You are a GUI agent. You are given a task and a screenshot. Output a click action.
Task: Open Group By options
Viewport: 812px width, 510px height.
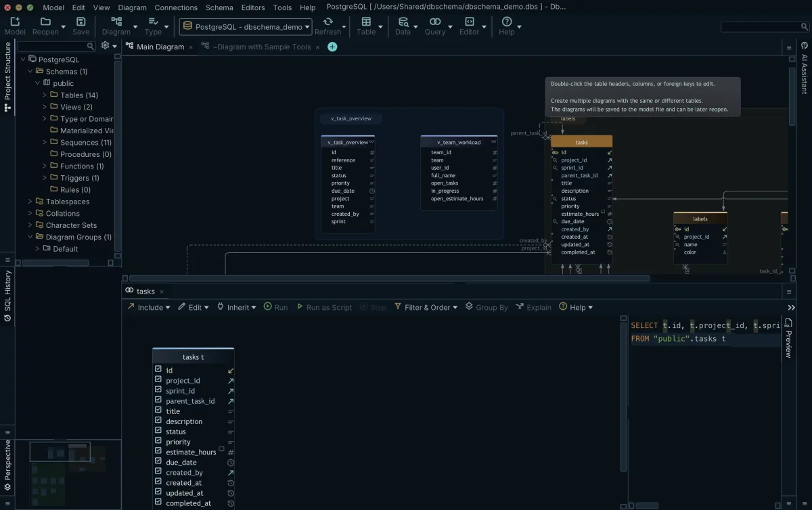point(486,307)
